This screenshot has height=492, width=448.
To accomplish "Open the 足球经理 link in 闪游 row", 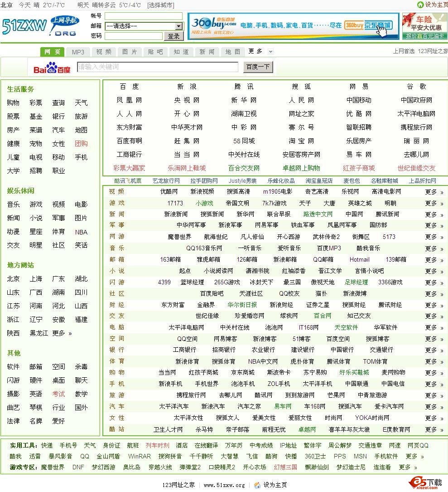I will [x=356, y=283].
